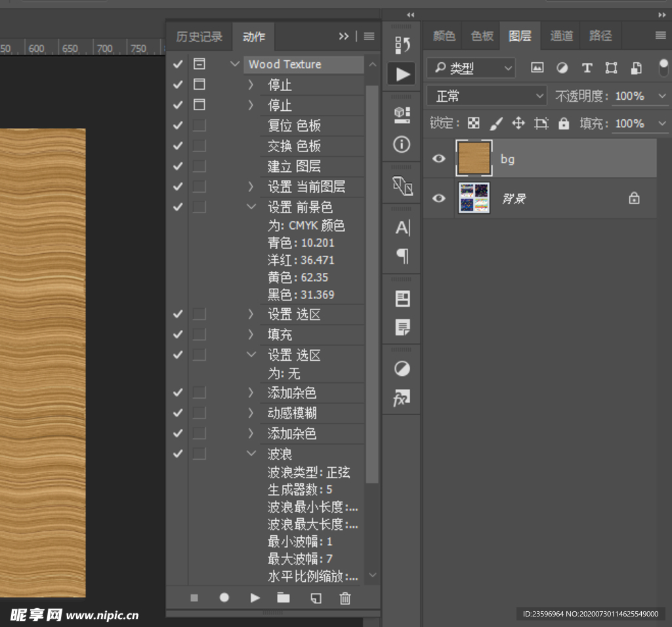Click the Create New Action icon
The image size is (672, 627).
click(x=315, y=597)
